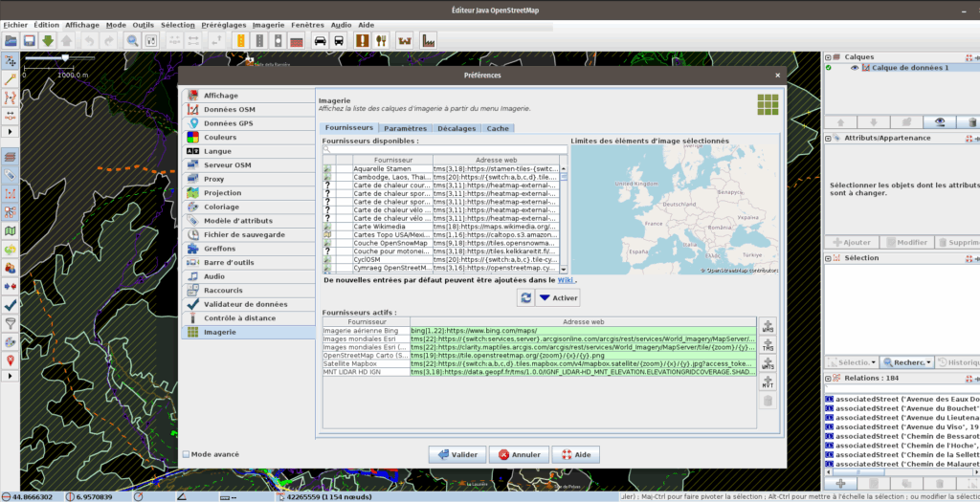Open the Recherc. dropdown arrow
The width and height of the screenshot is (980, 502).
[928, 363]
